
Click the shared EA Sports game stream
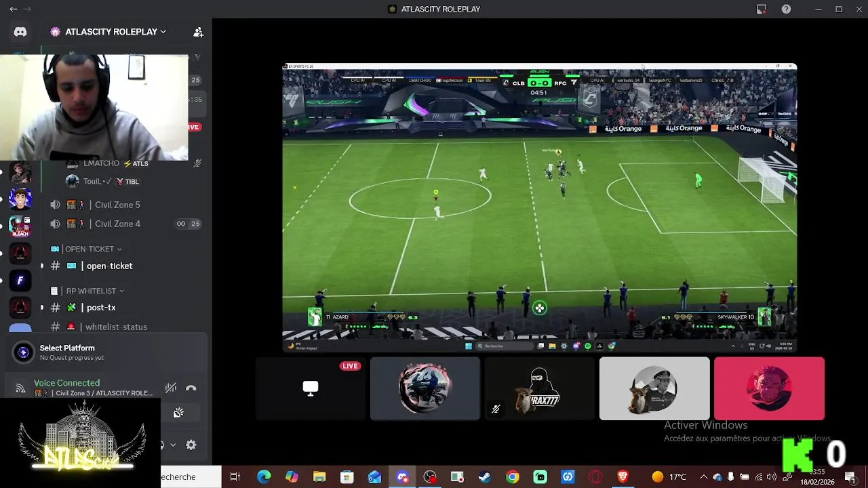coord(540,207)
